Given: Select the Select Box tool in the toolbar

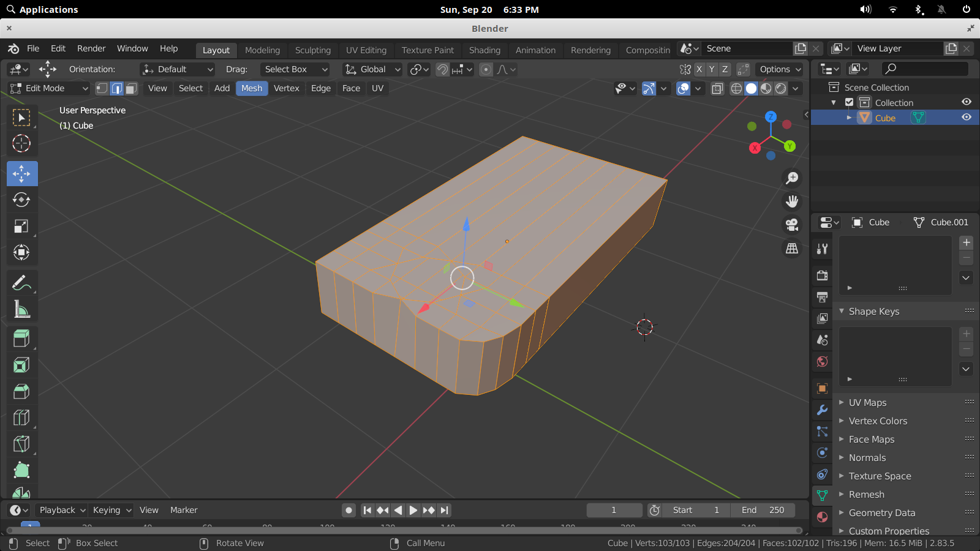Looking at the screenshot, I should [x=21, y=117].
